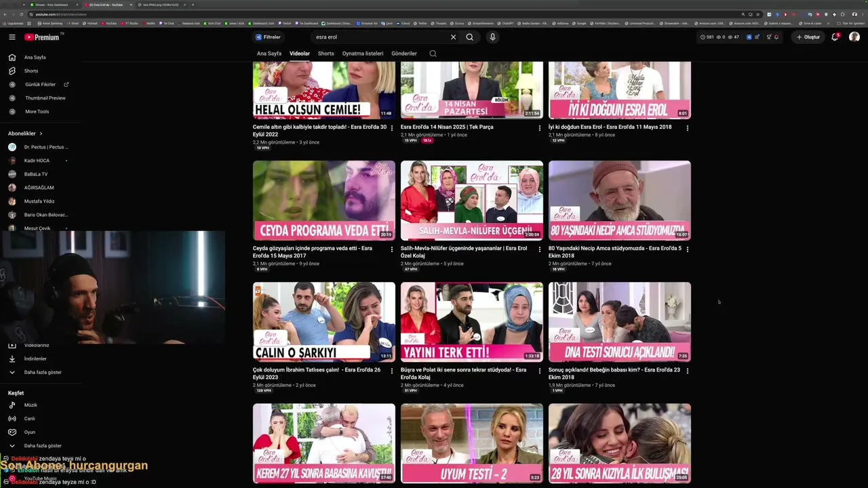Image resolution: width=868 pixels, height=488 pixels.
Task: Play the 80 YAŞINDAKİ NECİP AMCA thumbnail
Action: (620, 201)
